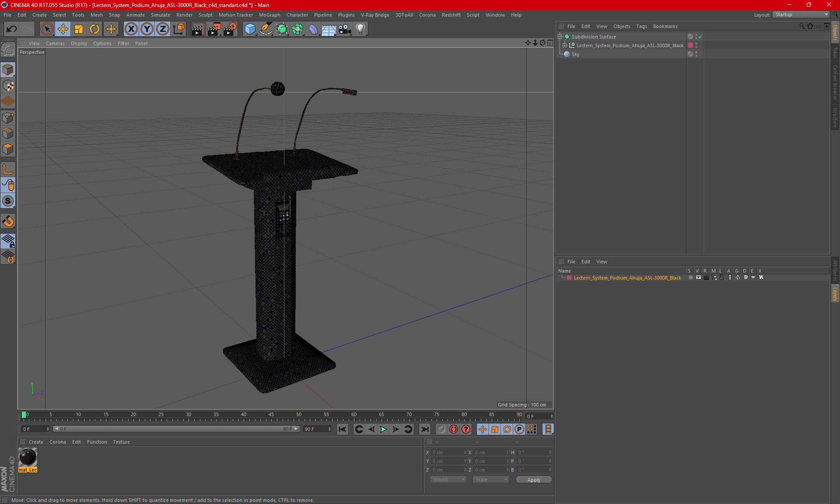Click the Undo arrow icon
Image resolution: width=840 pixels, height=504 pixels.
[x=12, y=29]
